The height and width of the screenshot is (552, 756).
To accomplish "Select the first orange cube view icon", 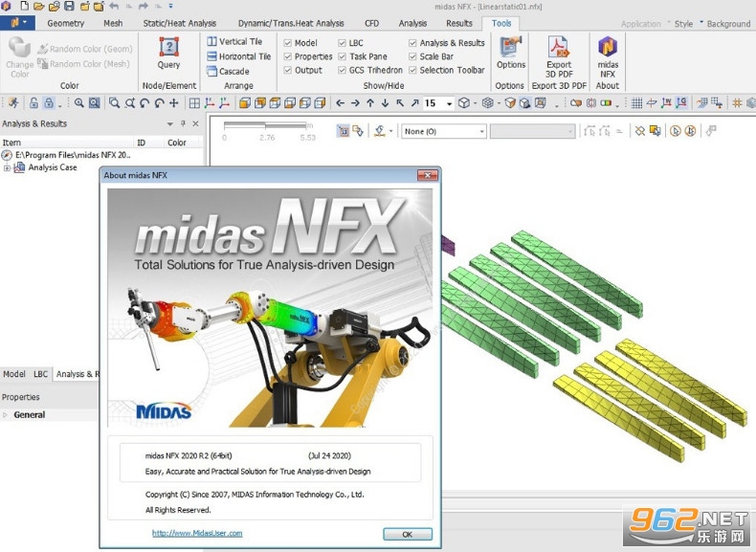I will pyautogui.click(x=245, y=102).
